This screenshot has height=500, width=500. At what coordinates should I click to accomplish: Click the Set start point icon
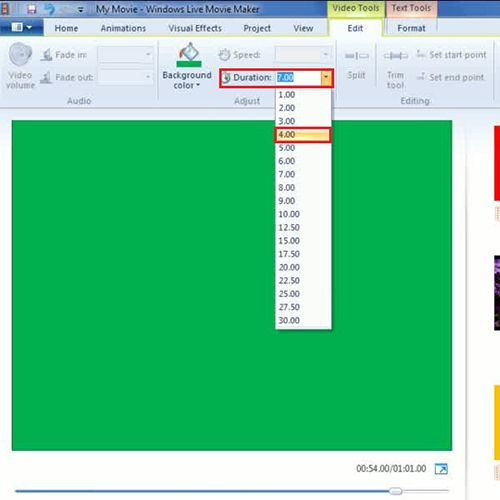[x=421, y=54]
